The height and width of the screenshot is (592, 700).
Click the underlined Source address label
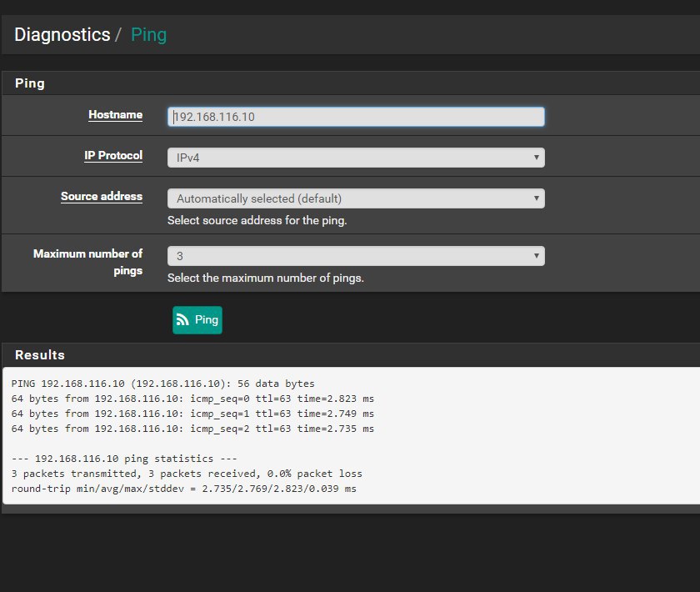(x=102, y=196)
